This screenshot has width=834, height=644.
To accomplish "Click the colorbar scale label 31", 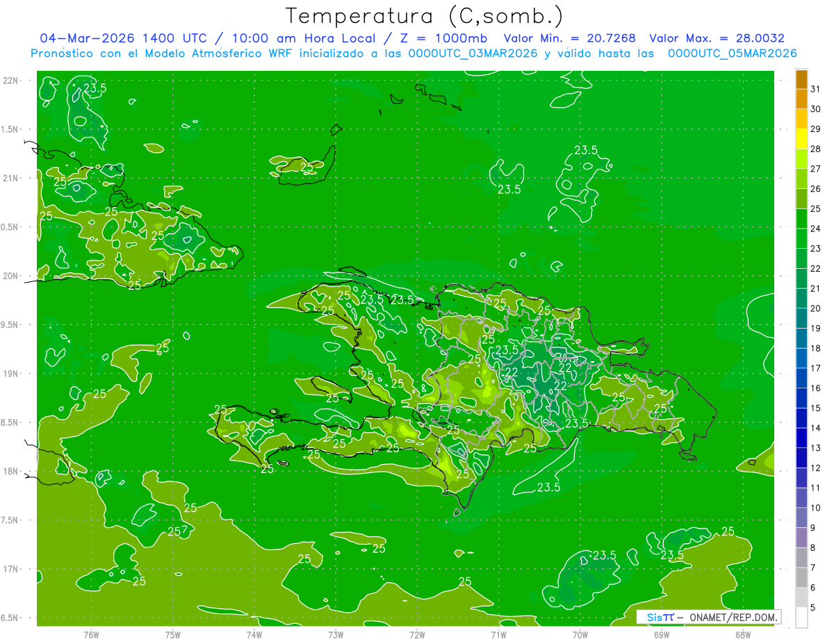I will [816, 89].
